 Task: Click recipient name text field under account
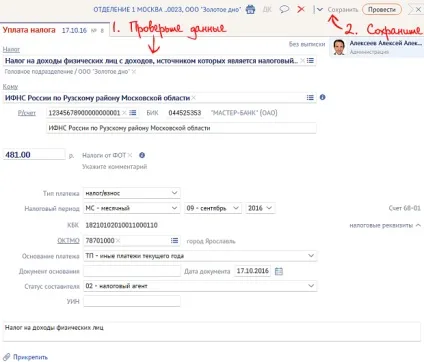coord(181,128)
